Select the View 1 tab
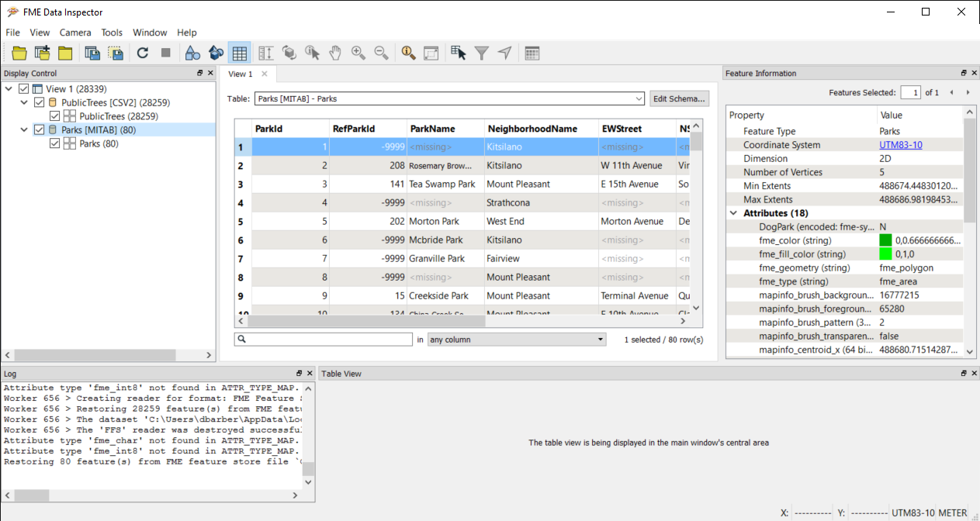The width and height of the screenshot is (980, 521). 242,73
